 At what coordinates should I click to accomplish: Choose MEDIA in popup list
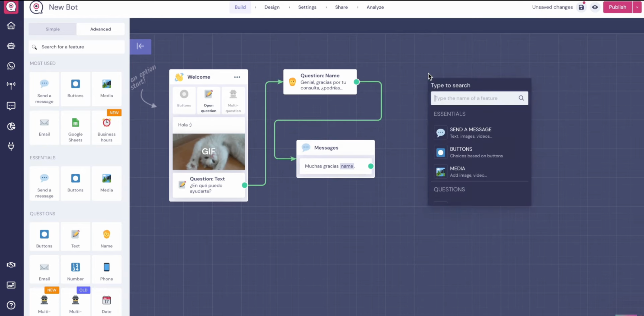480,172
